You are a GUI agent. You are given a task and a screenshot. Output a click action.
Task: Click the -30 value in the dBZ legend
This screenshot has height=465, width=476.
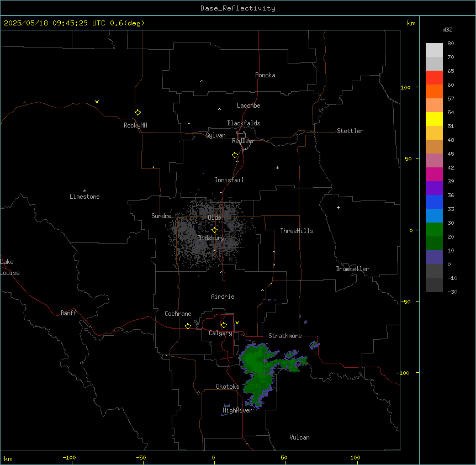click(x=452, y=292)
